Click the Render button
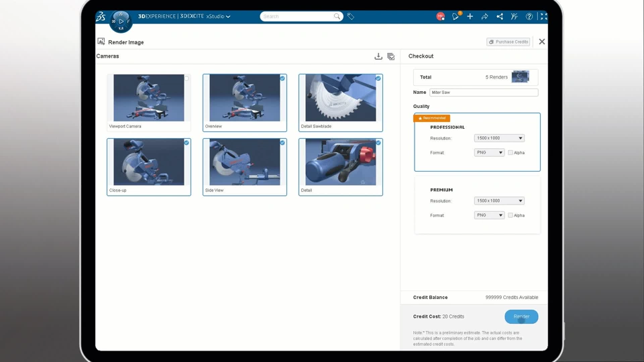644x362 pixels. pyautogui.click(x=521, y=316)
